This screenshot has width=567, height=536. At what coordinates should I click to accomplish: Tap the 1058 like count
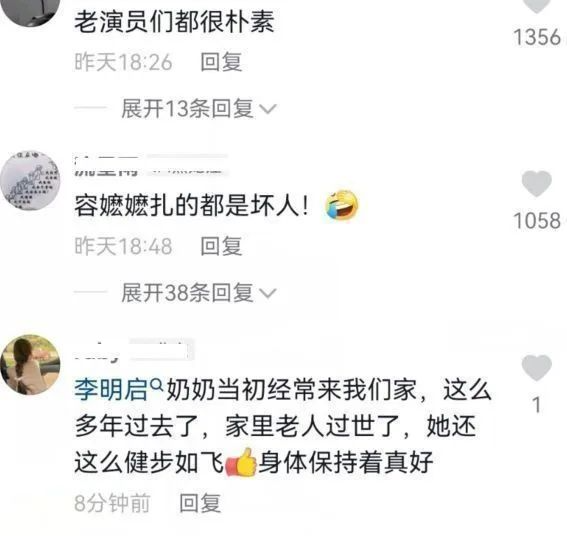point(537,220)
